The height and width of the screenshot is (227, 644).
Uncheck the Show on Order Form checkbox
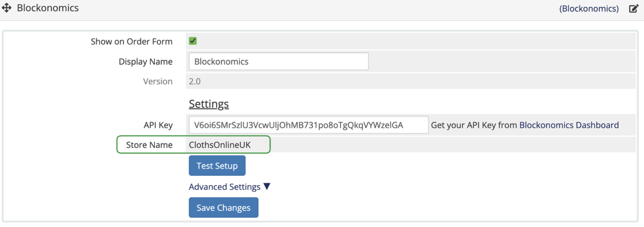click(193, 41)
